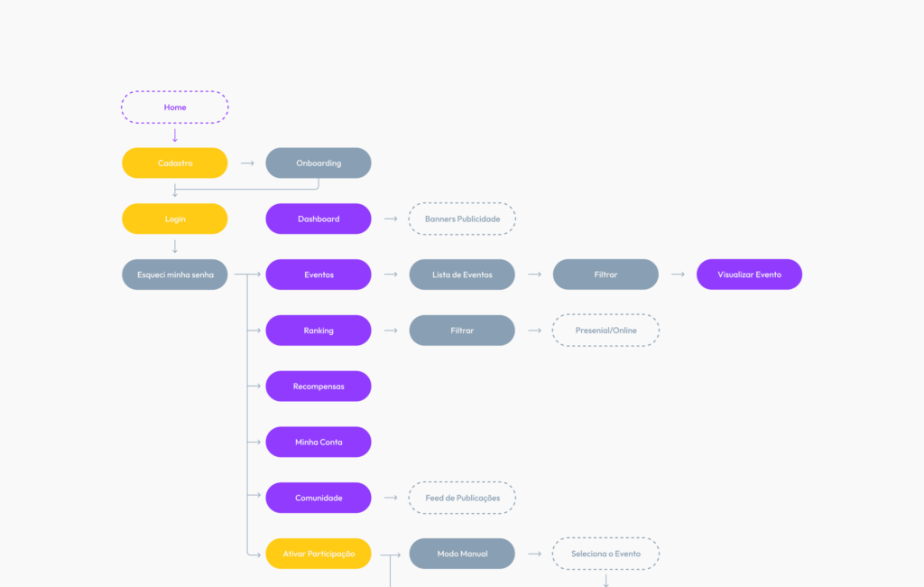Click the Filtrar node right of Ranking
Screen dimensions: 924x587
pyautogui.click(x=462, y=331)
